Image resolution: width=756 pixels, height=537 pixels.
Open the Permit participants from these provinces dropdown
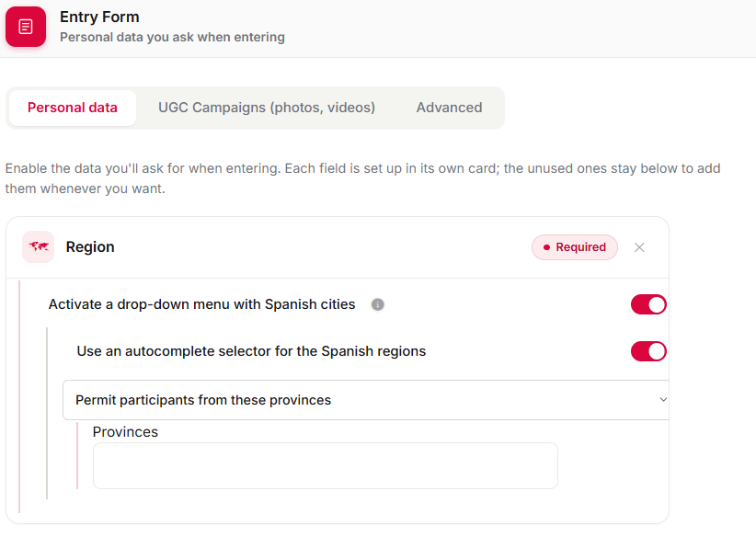coord(365,400)
